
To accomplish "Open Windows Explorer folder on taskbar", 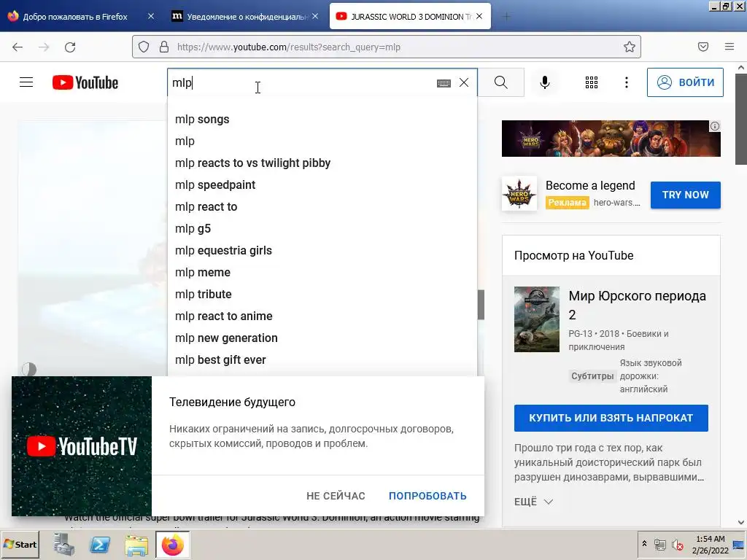I will point(136,544).
